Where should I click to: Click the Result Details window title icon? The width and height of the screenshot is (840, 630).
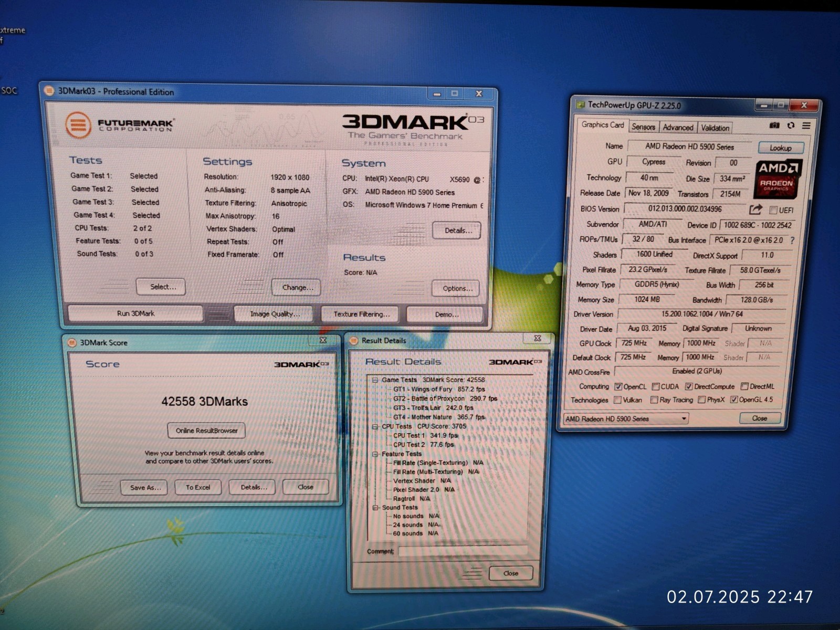(353, 340)
